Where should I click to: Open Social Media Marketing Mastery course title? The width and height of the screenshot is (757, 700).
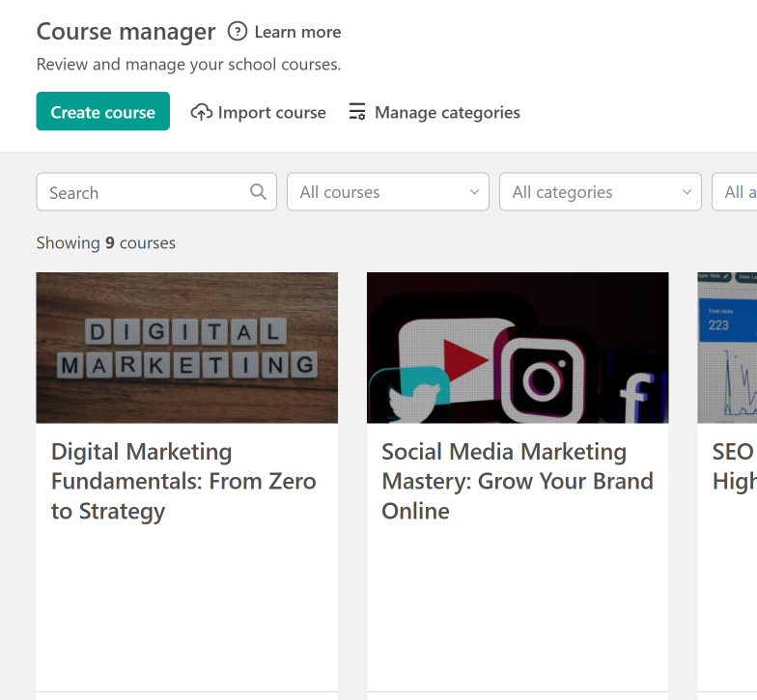[x=518, y=481]
